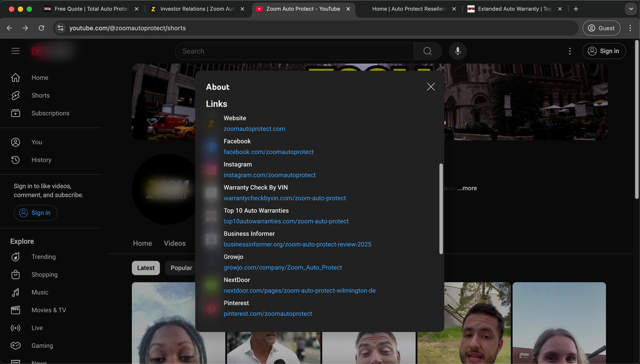Click the Sign in button in header
This screenshot has width=640, height=364.
(x=604, y=51)
